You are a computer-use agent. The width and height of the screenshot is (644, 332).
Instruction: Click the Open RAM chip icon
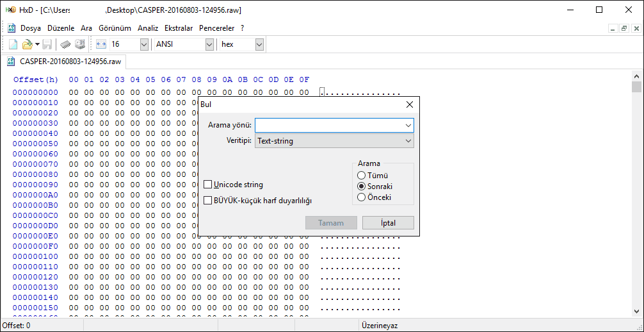(x=65, y=44)
